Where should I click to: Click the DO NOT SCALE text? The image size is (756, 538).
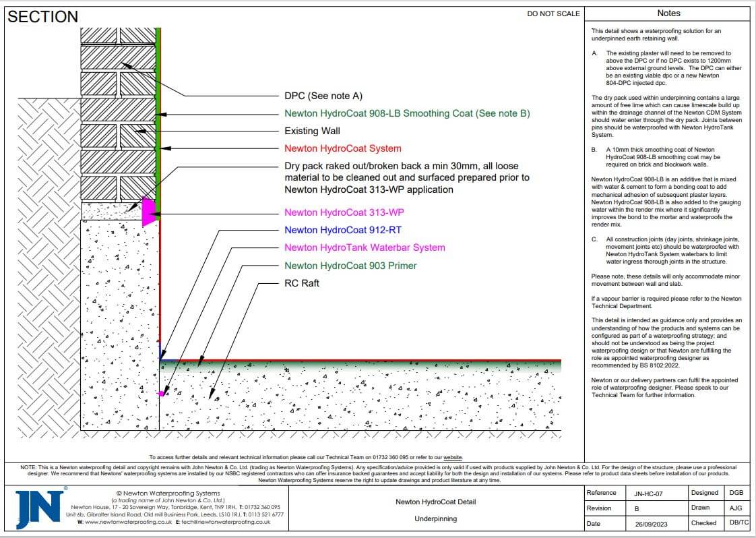click(x=553, y=13)
